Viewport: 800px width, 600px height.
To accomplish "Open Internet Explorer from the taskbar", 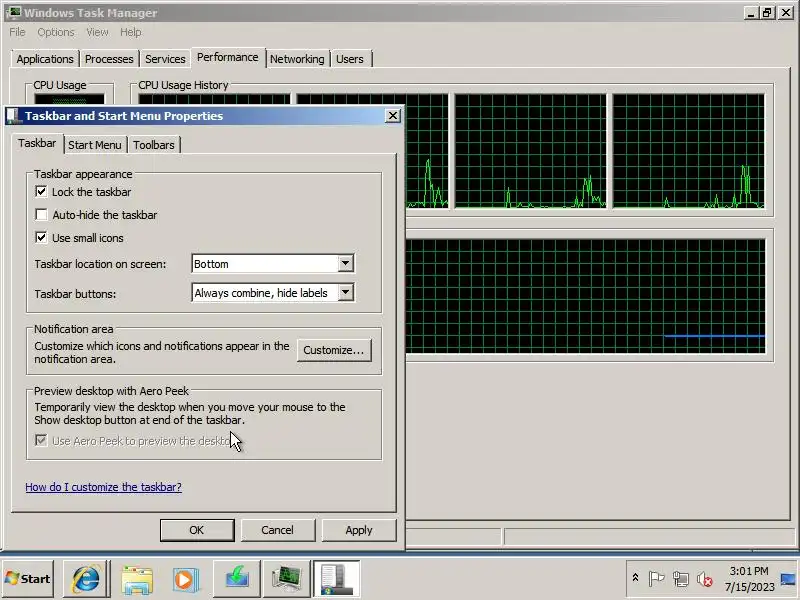I will tap(86, 579).
